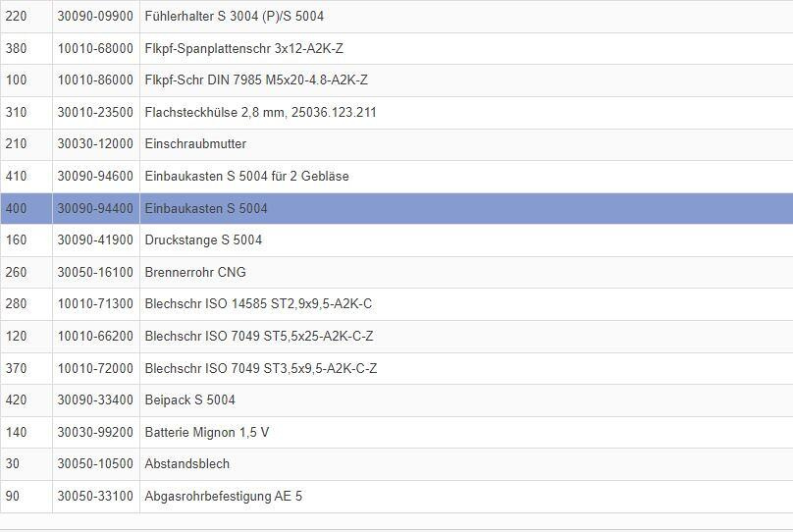Viewport: 793px width, 532px height.
Task: Click part number 10010-68000
Action: pyautogui.click(x=95, y=48)
